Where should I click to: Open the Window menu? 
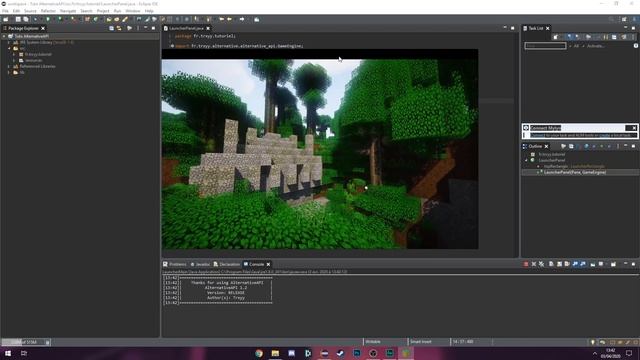[133, 11]
